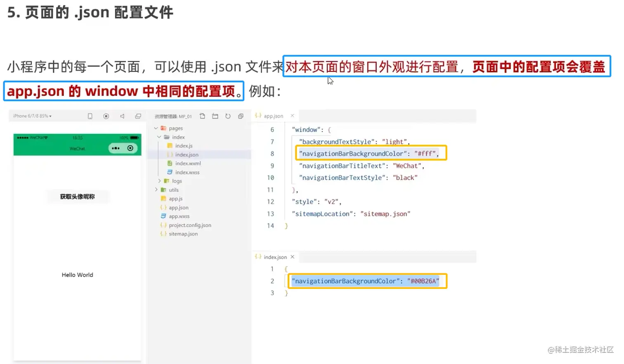Screen dimensions: 624x364
Task: Click the 获取头像昵称 button in simulator
Action: click(x=77, y=196)
